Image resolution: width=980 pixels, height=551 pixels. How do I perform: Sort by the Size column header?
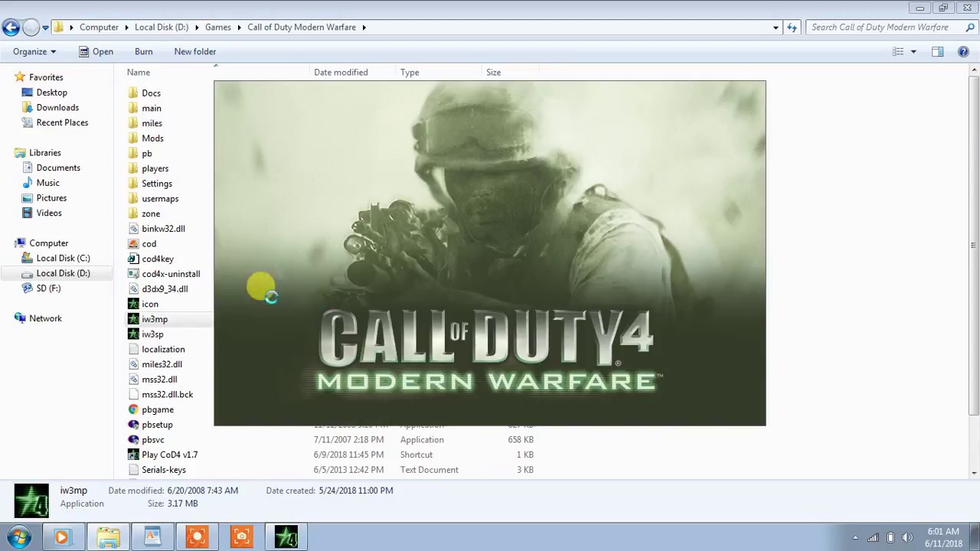tap(493, 72)
